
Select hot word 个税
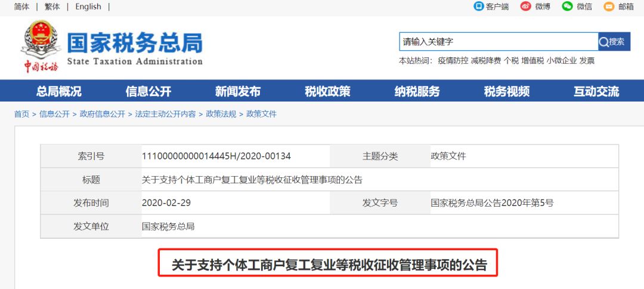pyautogui.click(x=512, y=61)
